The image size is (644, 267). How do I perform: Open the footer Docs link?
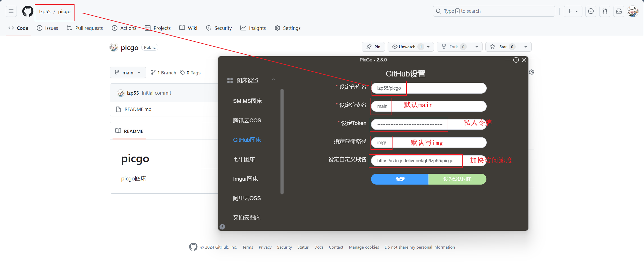tap(319, 247)
